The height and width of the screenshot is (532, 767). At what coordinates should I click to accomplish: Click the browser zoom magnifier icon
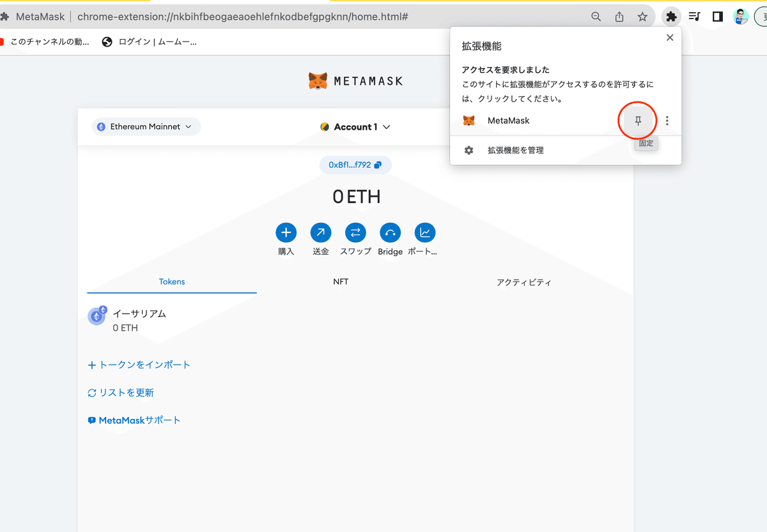(x=596, y=17)
